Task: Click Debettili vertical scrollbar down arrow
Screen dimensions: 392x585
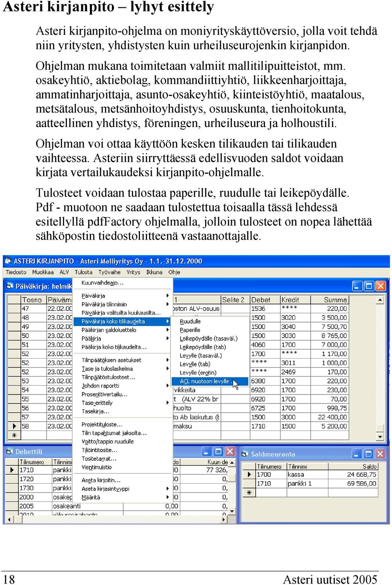Action: (x=232, y=511)
